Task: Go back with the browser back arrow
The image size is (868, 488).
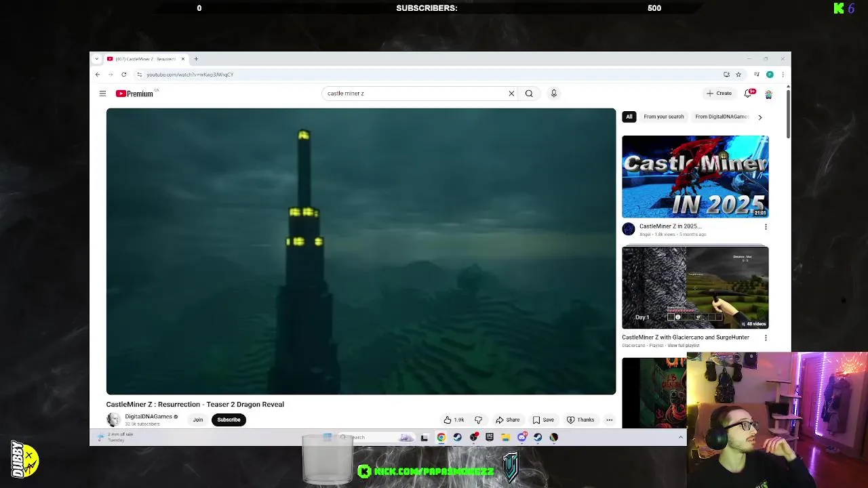Action: click(x=98, y=75)
